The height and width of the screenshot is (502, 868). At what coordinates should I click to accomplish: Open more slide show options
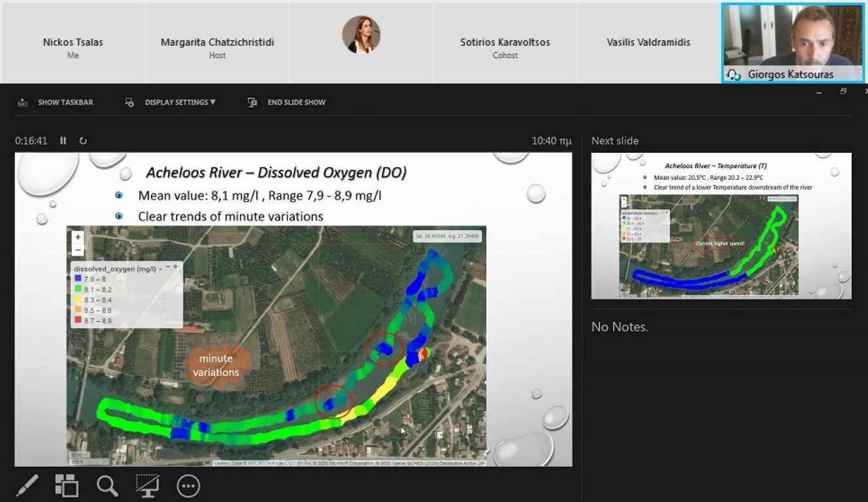pyautogui.click(x=188, y=486)
